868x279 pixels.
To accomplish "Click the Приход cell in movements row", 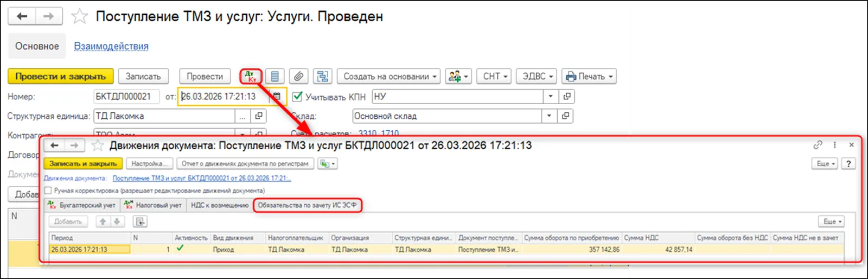I will click(238, 250).
